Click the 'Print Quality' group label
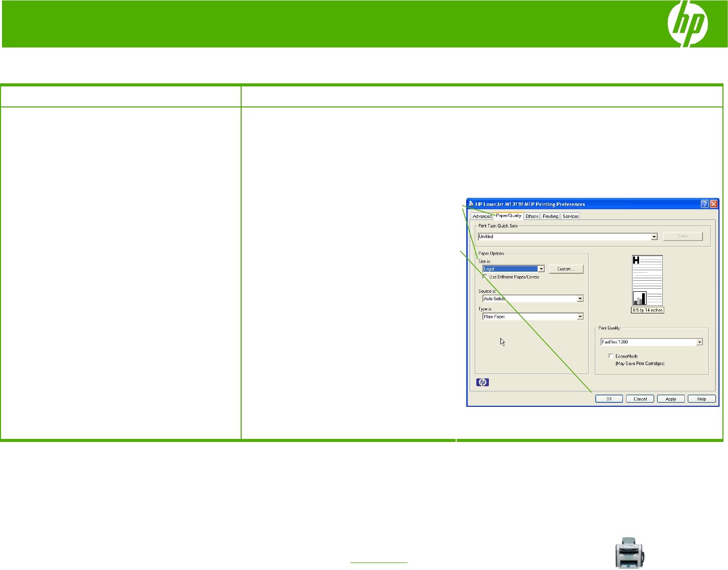The height and width of the screenshot is (570, 728). [x=609, y=328]
